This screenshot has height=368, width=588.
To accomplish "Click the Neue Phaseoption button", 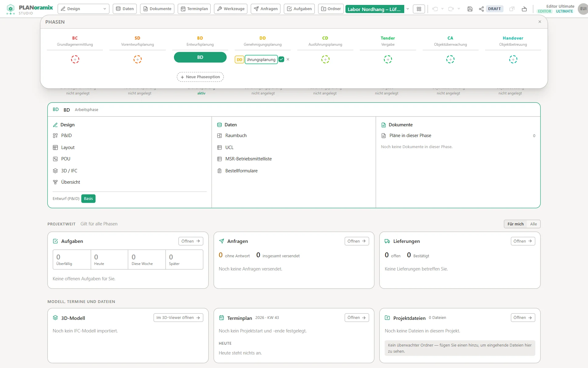I will point(200,77).
